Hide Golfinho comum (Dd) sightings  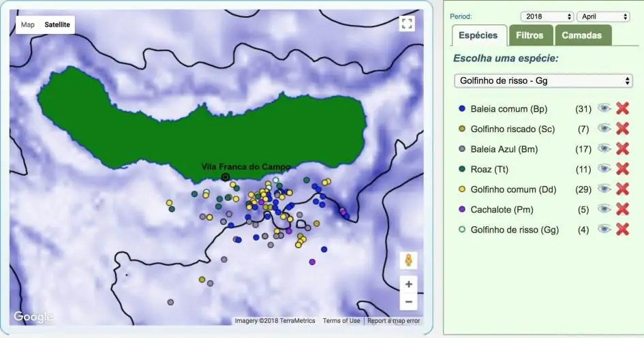[x=604, y=189]
